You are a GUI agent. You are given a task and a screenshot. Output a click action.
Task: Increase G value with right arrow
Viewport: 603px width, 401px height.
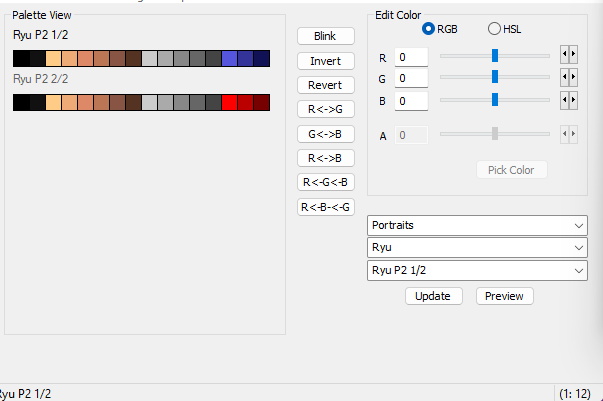[x=573, y=77]
